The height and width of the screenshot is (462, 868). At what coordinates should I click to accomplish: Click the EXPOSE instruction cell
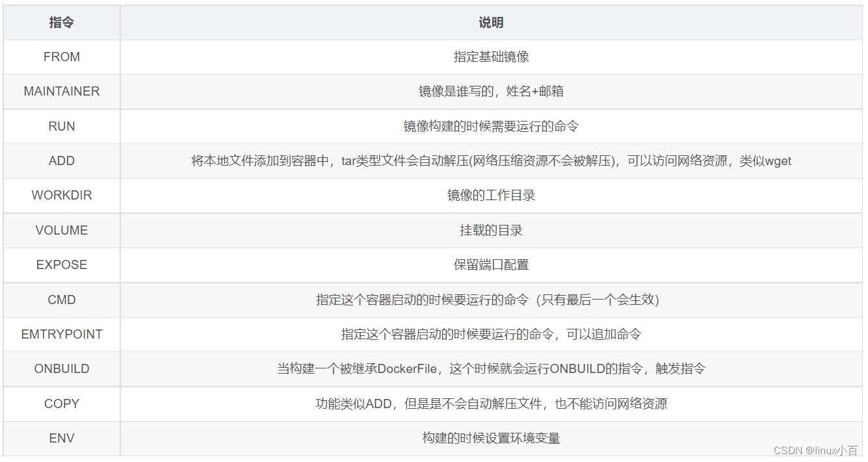click(62, 264)
